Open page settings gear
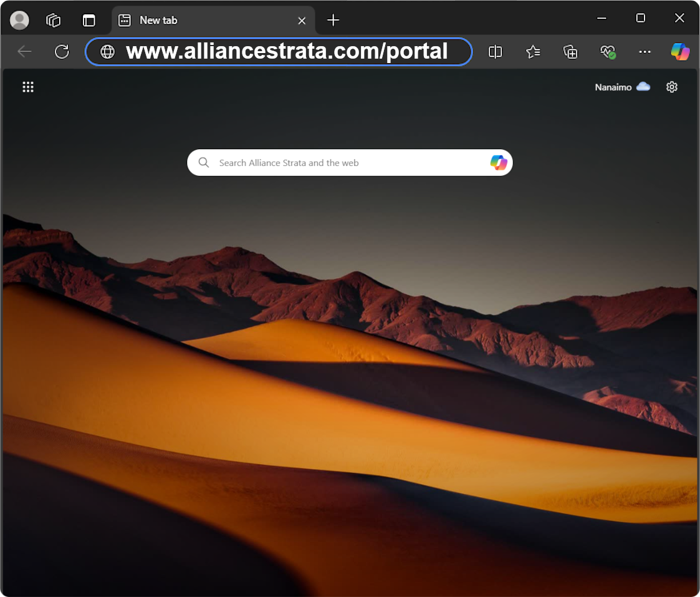This screenshot has height=597, width=700. 671,87
